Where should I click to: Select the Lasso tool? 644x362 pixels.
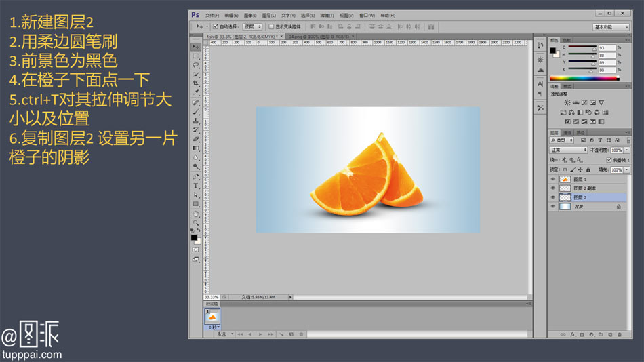pyautogui.click(x=196, y=65)
